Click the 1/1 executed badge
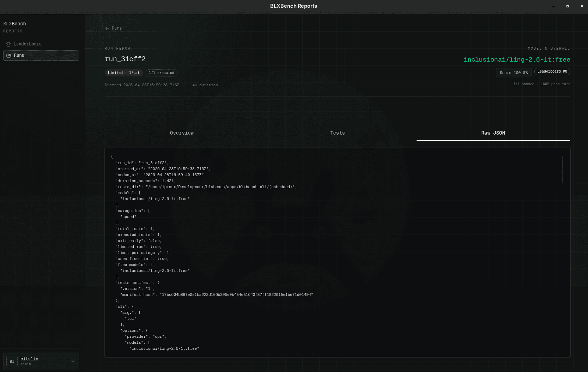 (x=162, y=73)
